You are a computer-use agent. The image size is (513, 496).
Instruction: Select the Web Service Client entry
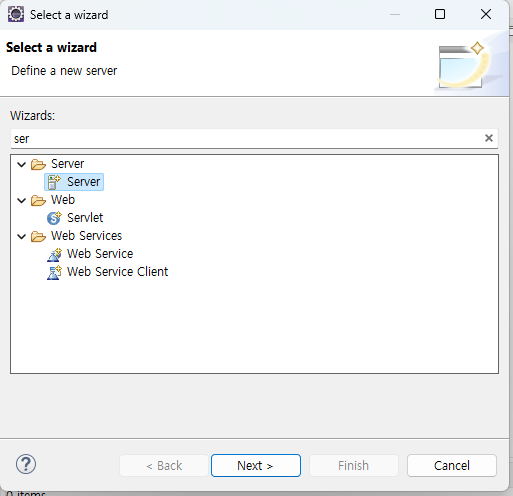click(x=117, y=272)
